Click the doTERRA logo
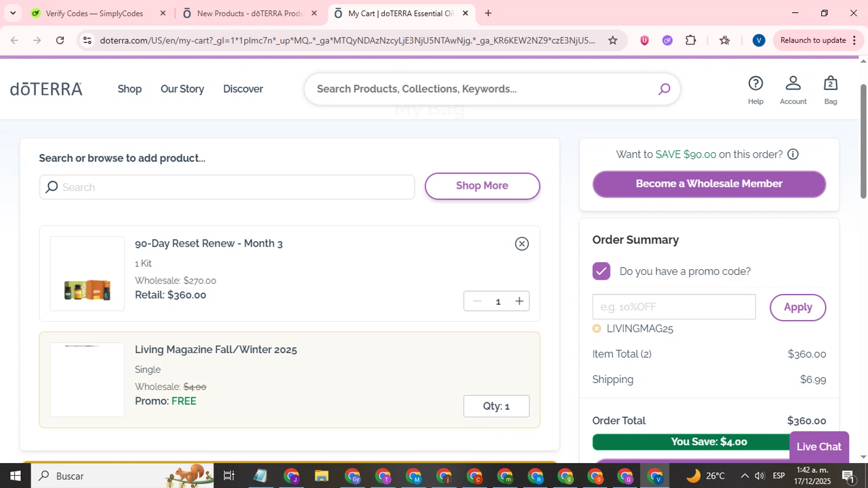Image resolution: width=868 pixels, height=488 pixels. 46,89
